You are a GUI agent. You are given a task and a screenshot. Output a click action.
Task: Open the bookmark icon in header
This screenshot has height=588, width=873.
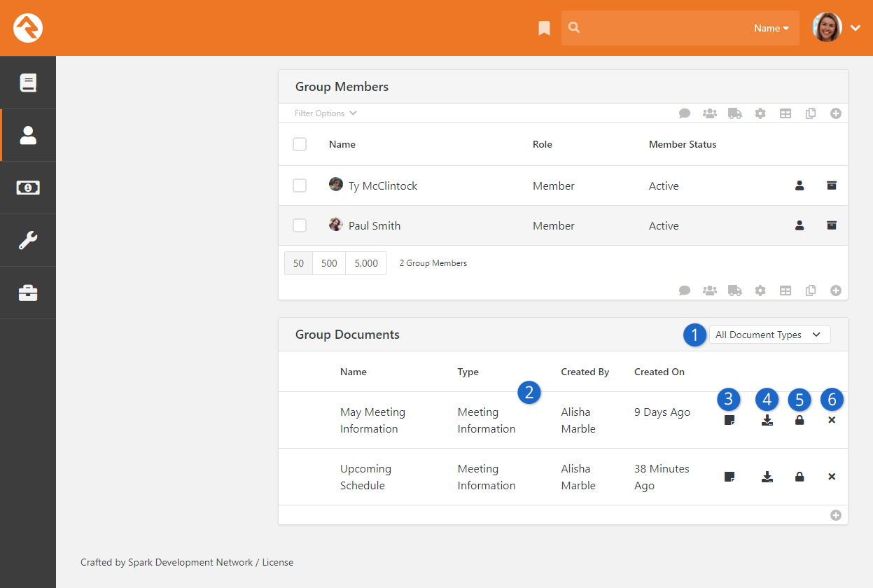544,28
